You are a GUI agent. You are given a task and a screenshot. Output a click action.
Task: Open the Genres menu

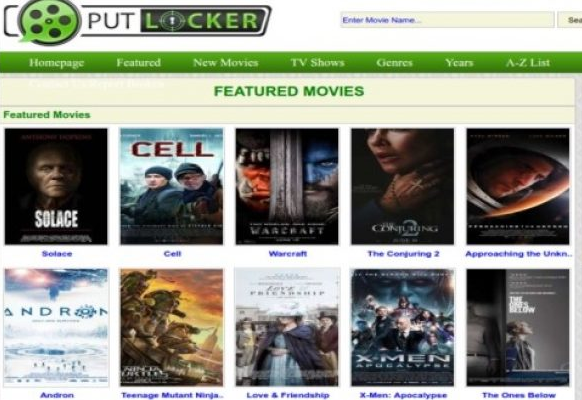394,62
